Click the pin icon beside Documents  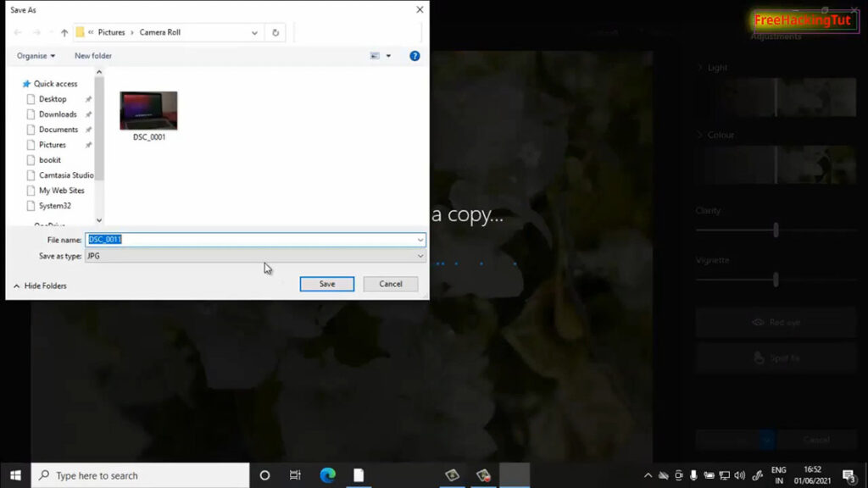pos(88,130)
